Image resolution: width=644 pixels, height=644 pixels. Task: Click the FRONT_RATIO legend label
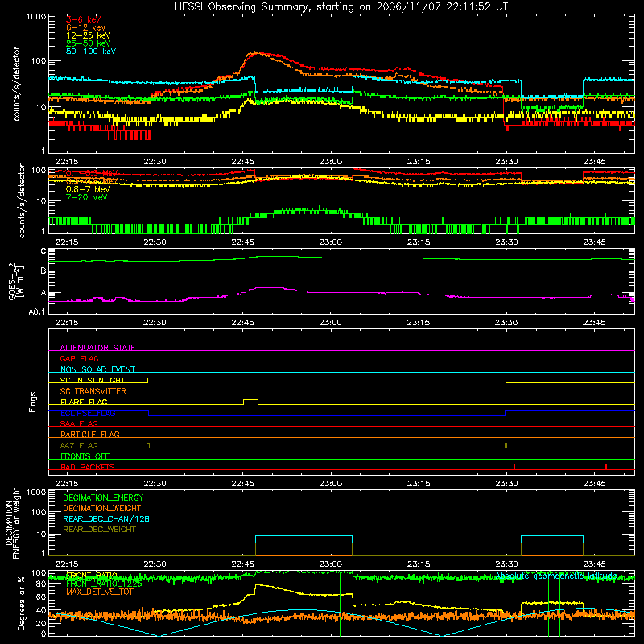click(92, 576)
